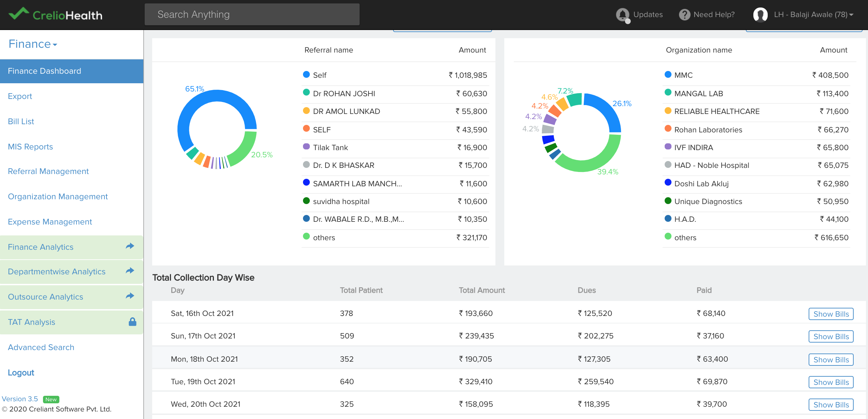
Task: Click the ₹ 329,410 total amount cell
Action: (x=476, y=381)
